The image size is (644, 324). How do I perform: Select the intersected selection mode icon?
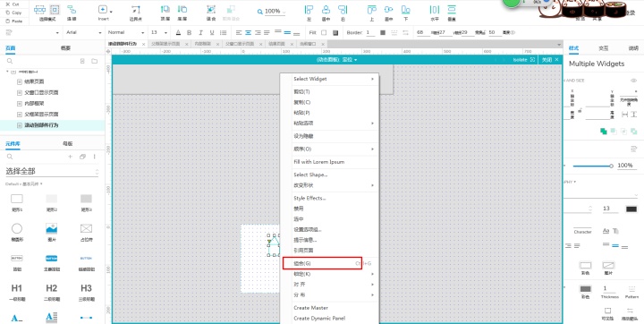coord(40,10)
